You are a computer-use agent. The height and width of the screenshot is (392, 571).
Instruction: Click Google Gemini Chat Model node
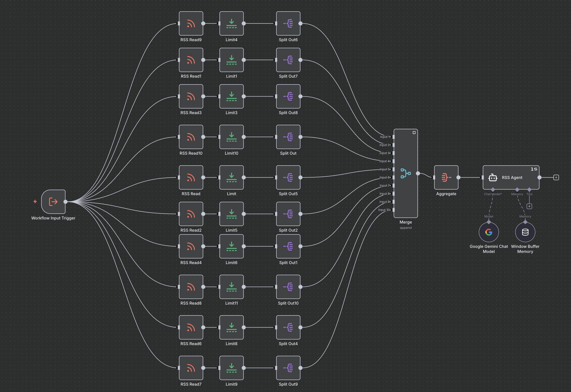click(489, 232)
